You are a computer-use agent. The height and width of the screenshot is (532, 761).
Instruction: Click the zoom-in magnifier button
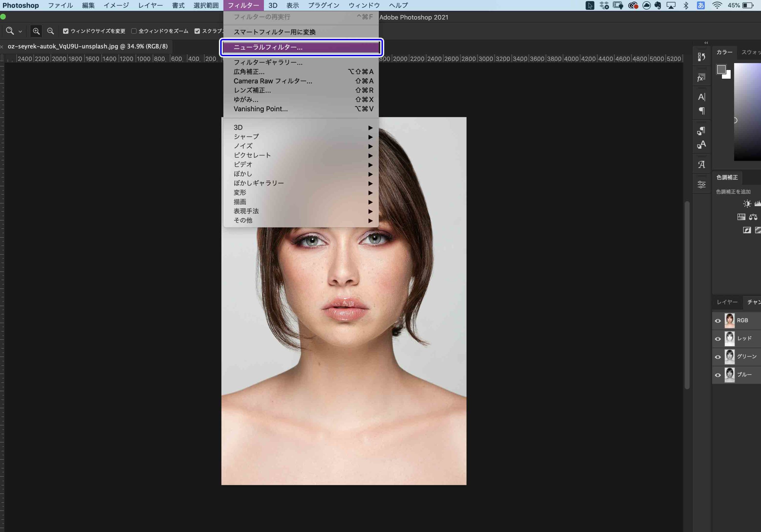pos(36,31)
